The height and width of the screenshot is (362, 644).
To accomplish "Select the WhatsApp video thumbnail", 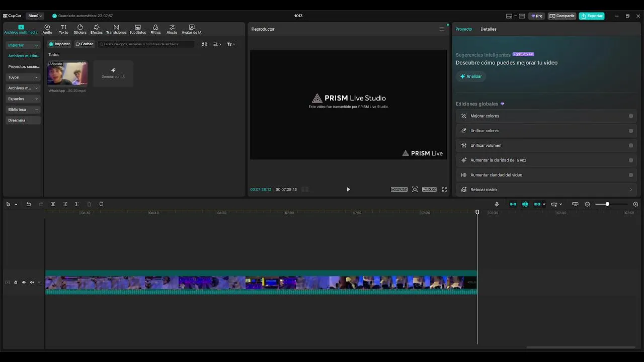I will [x=67, y=74].
